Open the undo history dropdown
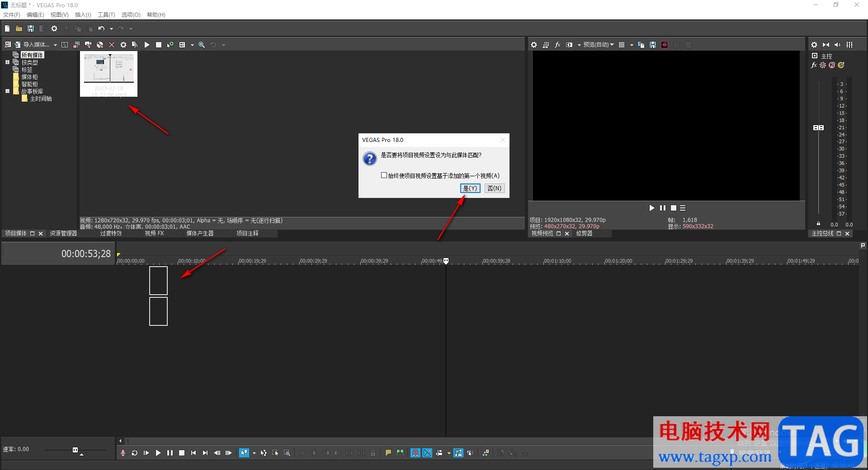The image size is (868, 470). pyautogui.click(x=111, y=29)
